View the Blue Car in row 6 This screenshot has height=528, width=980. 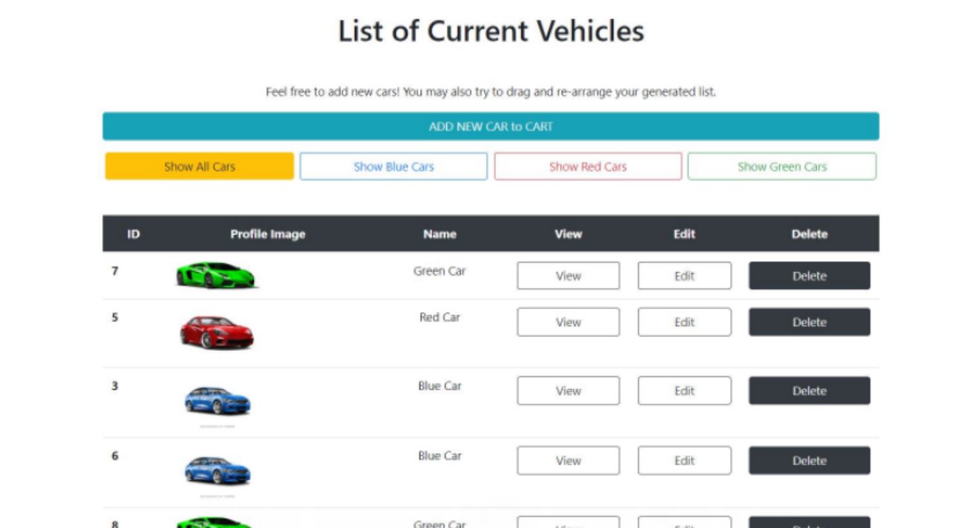[x=567, y=460]
